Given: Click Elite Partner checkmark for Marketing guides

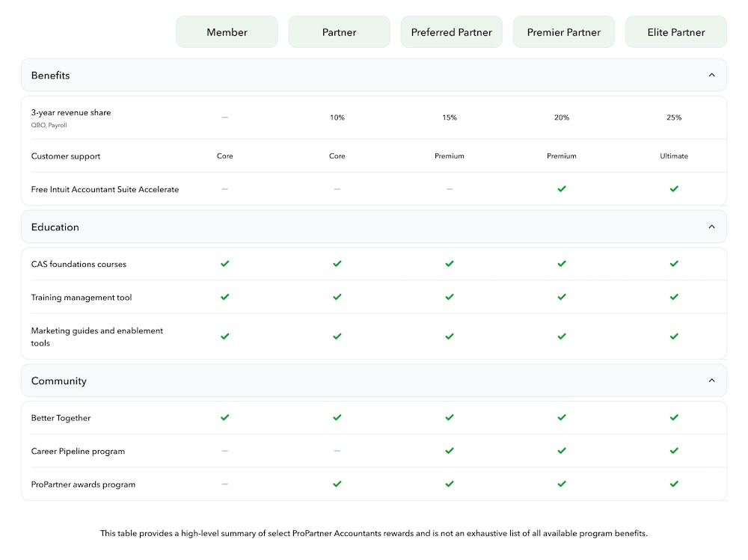Looking at the screenshot, I should [x=674, y=336].
